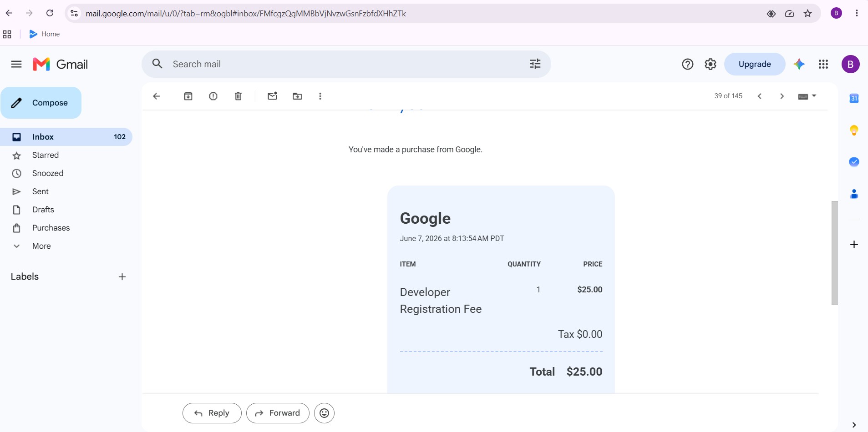Viewport: 868px width, 432px height.
Task: Open Google Keep side panel
Action: click(854, 130)
